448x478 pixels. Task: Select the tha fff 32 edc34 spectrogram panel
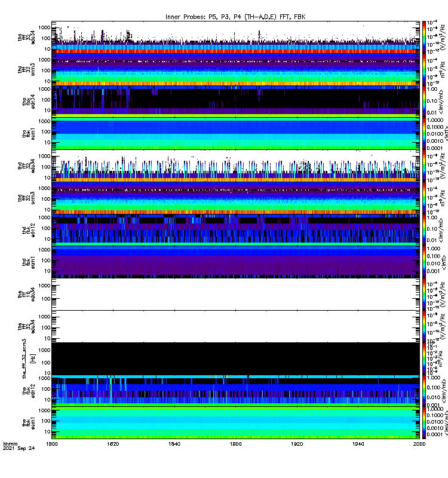pyautogui.click(x=235, y=37)
